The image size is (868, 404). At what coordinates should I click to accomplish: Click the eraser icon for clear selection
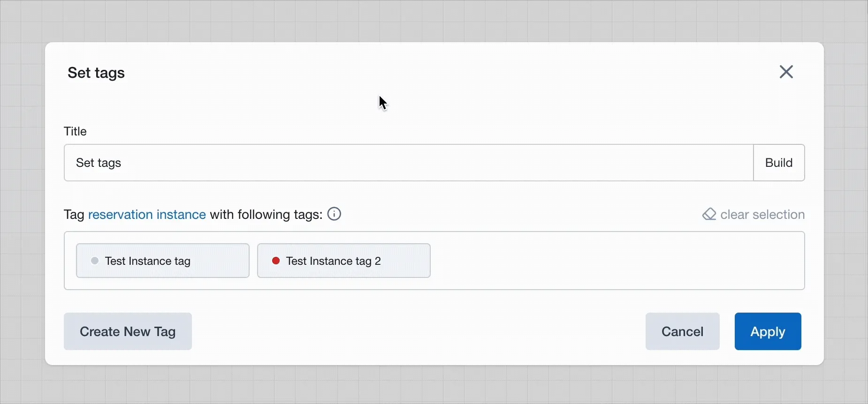[x=709, y=214]
